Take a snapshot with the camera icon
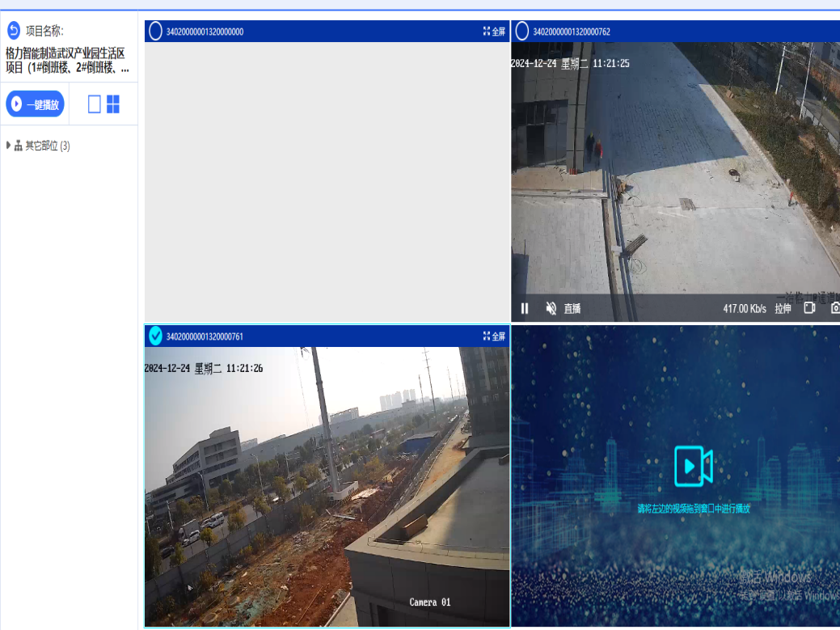 point(835,308)
